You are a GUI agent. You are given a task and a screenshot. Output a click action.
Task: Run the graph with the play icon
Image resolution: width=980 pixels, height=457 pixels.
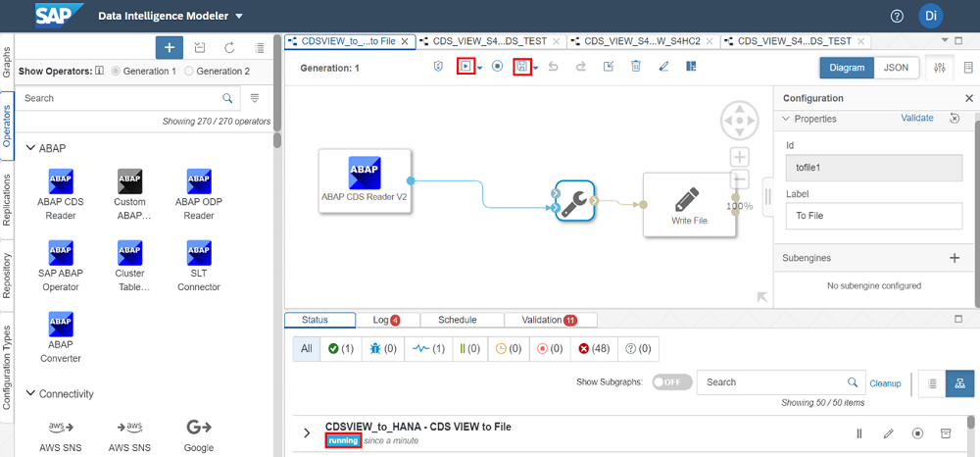[x=465, y=67]
